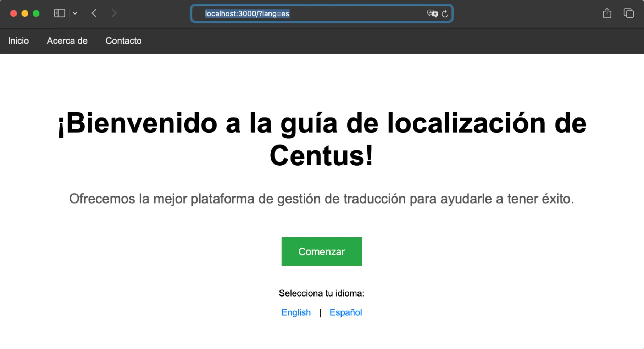The height and width of the screenshot is (349, 644).
Task: Open the sidebar view chevron dropdown
Action: (x=75, y=13)
